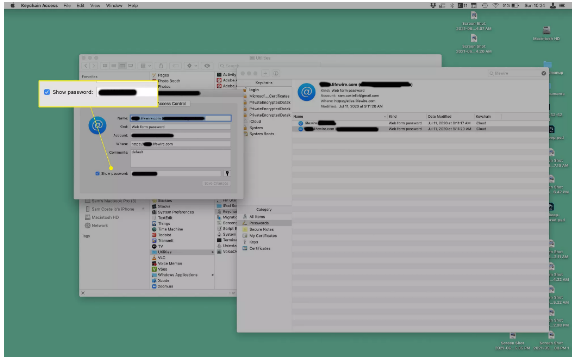Click the Comments text area
This screenshot has height=361, width=577.
pyautogui.click(x=181, y=158)
